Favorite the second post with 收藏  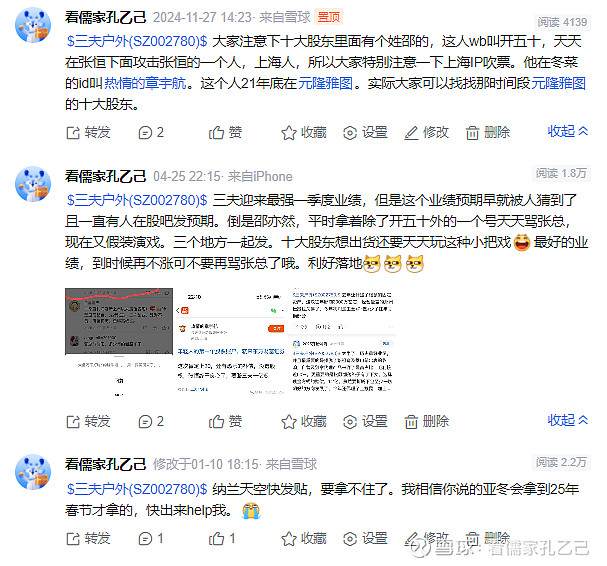304,422
